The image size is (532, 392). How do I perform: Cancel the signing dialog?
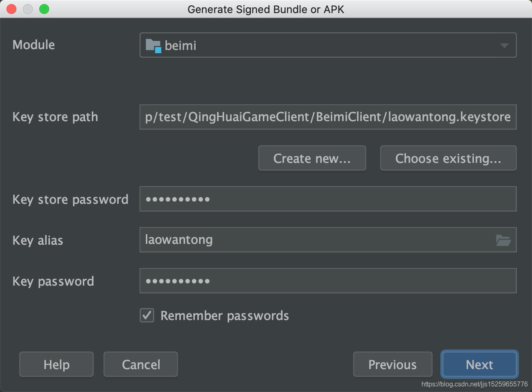(141, 364)
